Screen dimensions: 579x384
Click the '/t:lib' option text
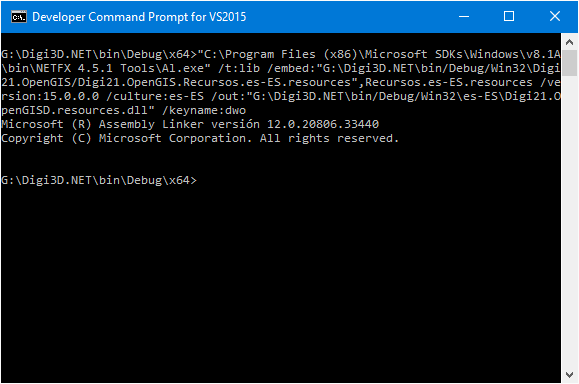pos(239,68)
